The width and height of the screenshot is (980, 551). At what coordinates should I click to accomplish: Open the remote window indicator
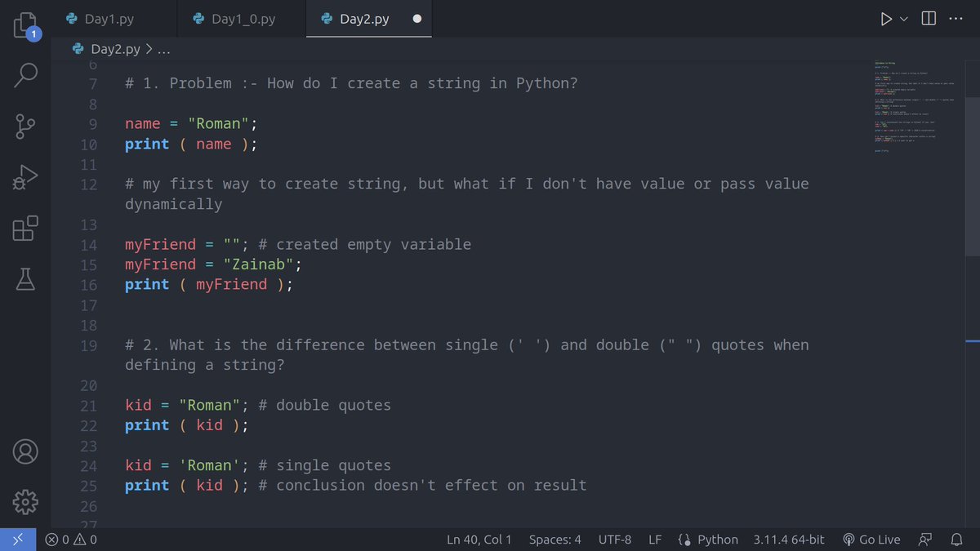coord(18,540)
